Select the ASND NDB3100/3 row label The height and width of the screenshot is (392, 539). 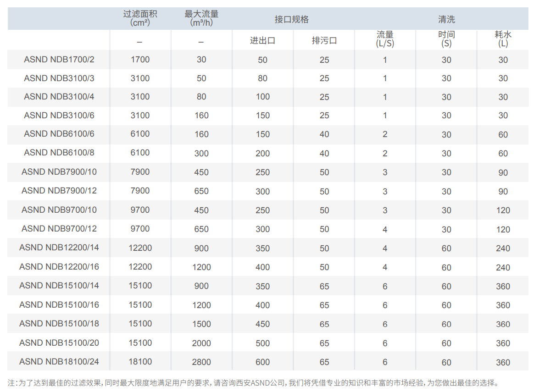[x=59, y=78]
